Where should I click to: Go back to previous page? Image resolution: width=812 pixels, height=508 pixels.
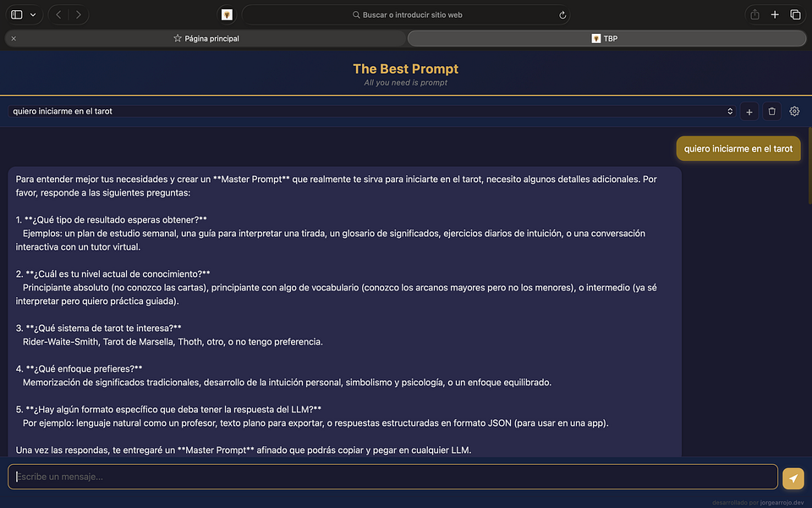58,14
